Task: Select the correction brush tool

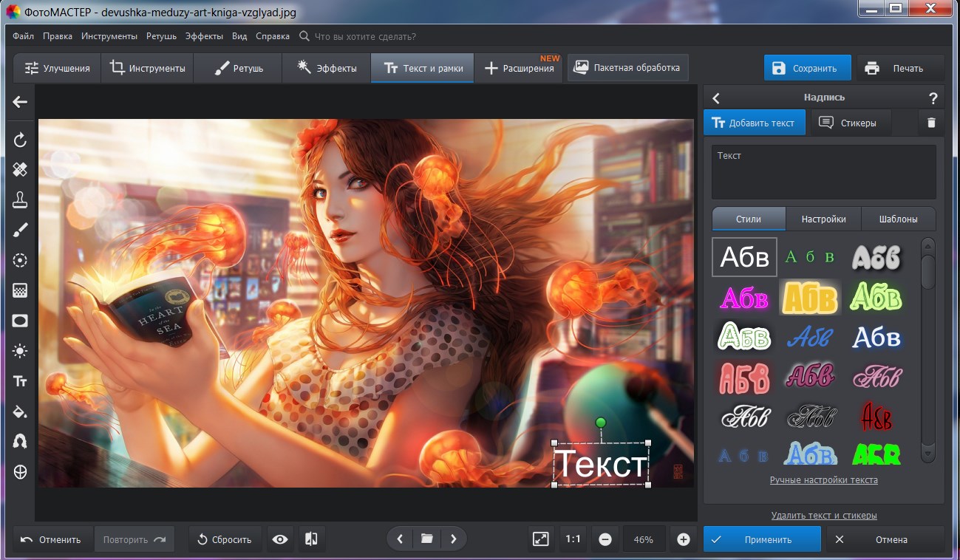Action: (x=20, y=230)
